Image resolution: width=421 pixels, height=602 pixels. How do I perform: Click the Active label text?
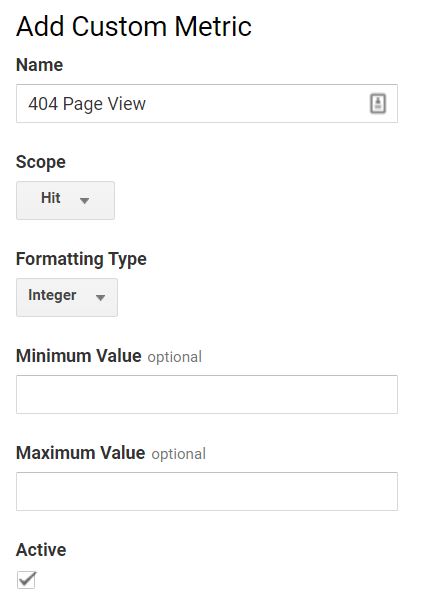[x=41, y=550]
